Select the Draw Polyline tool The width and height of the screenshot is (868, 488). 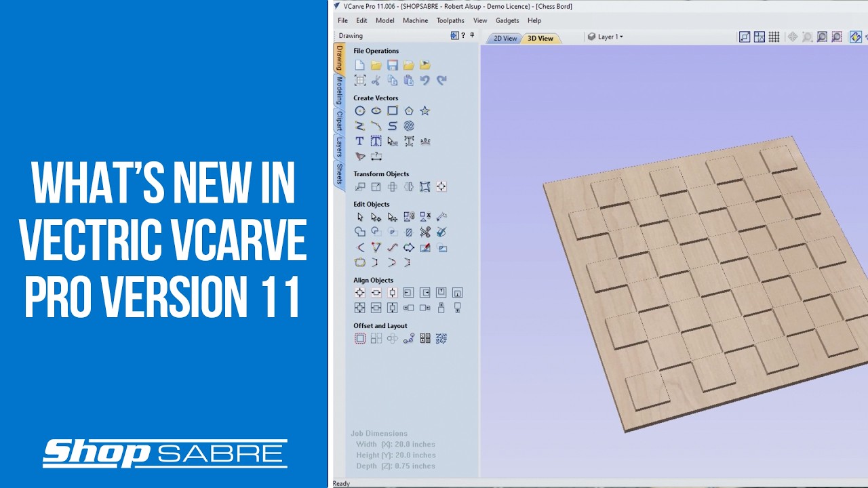tap(359, 126)
